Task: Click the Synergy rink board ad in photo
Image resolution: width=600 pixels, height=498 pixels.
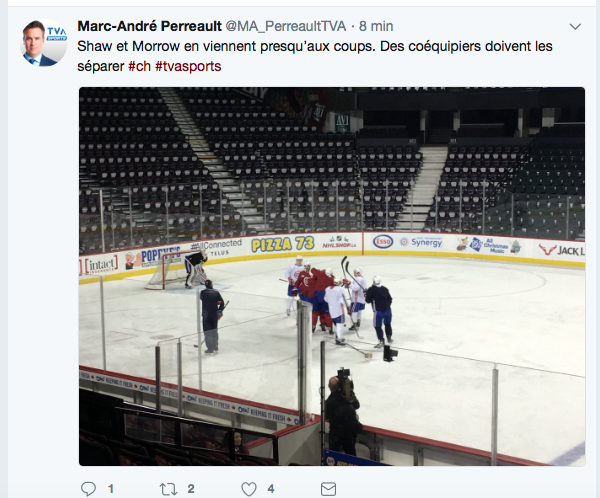Action: pos(426,242)
